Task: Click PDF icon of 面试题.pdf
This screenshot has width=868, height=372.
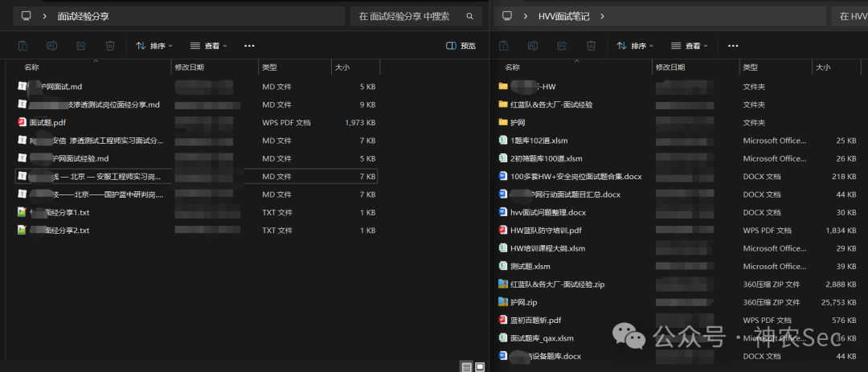Action: pyautogui.click(x=23, y=122)
